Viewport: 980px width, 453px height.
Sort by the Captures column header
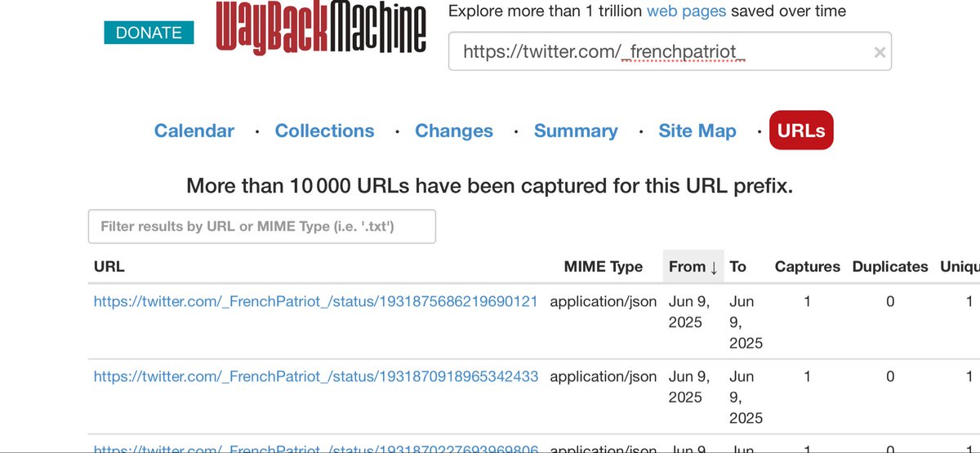(x=808, y=267)
